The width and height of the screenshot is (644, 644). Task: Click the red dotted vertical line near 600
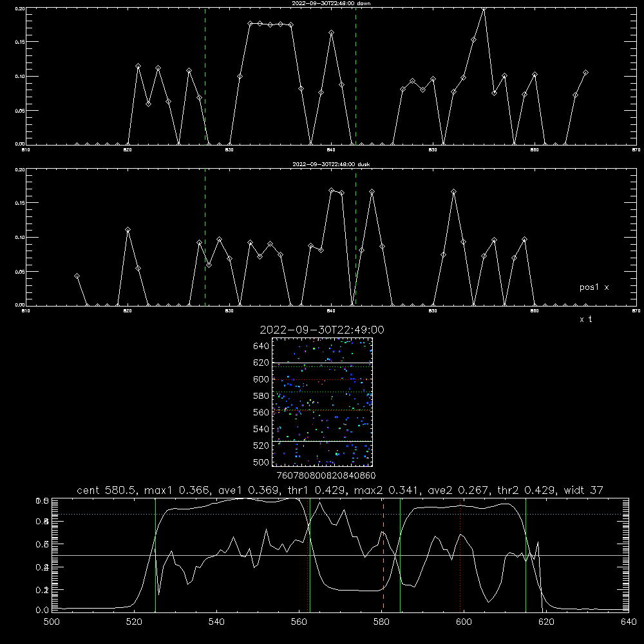click(460, 554)
